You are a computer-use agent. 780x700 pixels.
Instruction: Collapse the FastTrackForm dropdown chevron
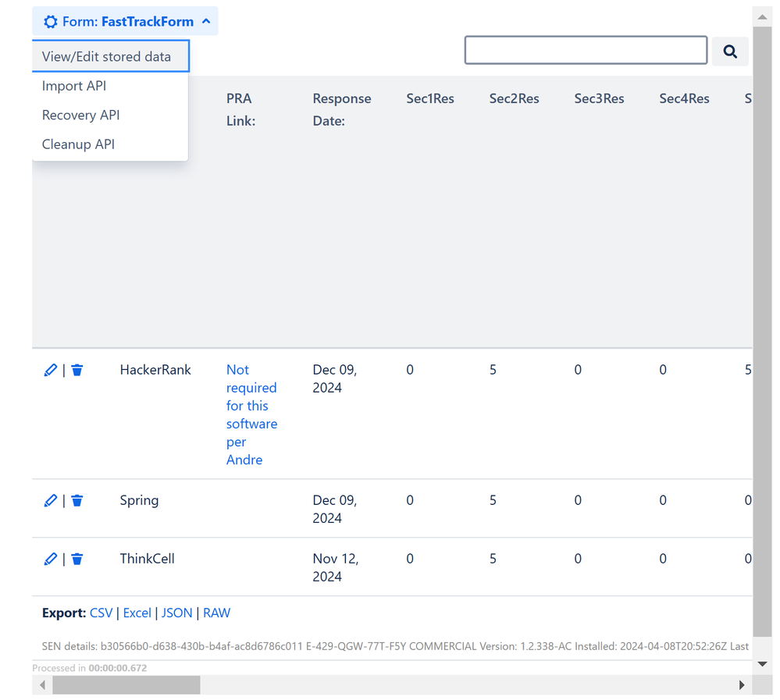tap(206, 21)
